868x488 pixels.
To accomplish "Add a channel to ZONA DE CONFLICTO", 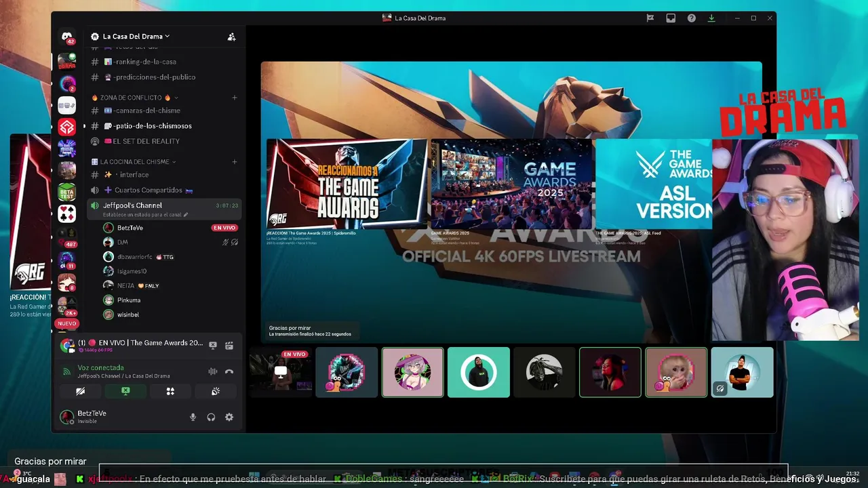I will click(x=235, y=98).
